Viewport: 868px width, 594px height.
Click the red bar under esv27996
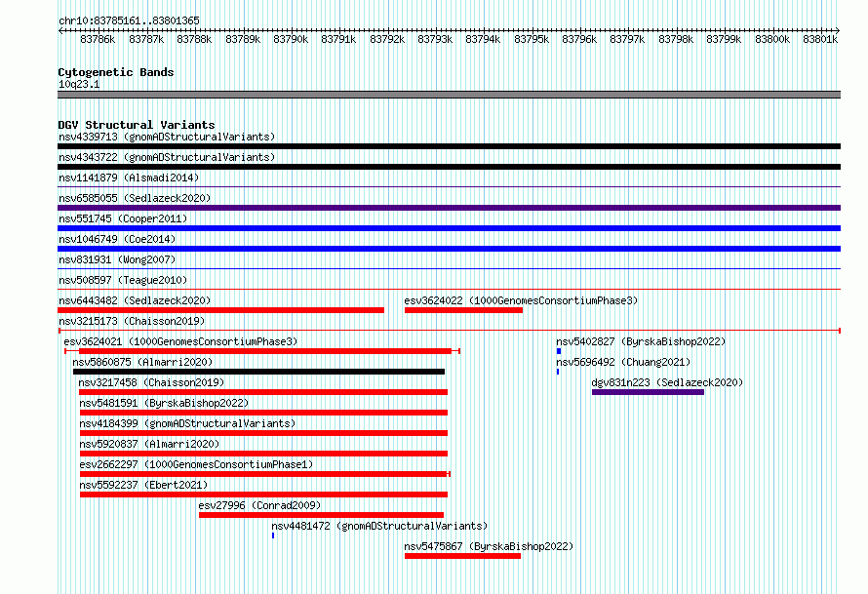[322, 515]
